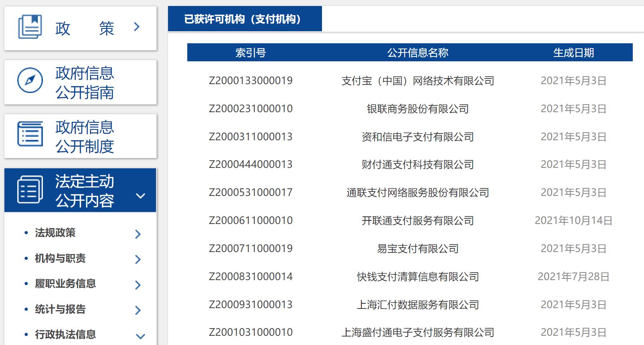Open 支付宝（中国）网络技术有限公司 entry
644x345 pixels.
[x=417, y=81]
